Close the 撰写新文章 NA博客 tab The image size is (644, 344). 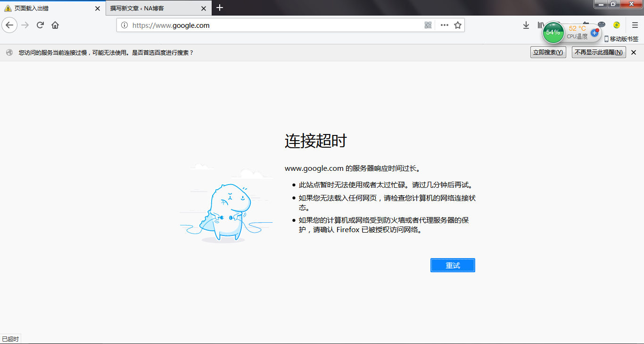click(203, 8)
